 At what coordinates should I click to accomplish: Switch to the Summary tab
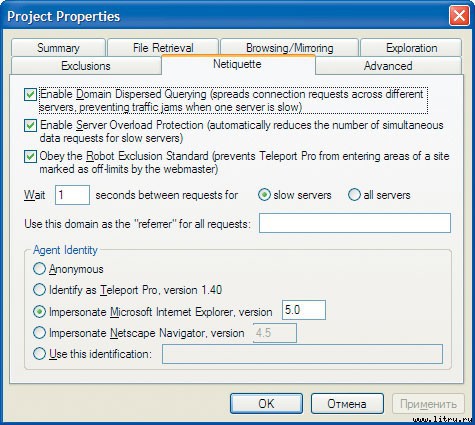coord(58,48)
